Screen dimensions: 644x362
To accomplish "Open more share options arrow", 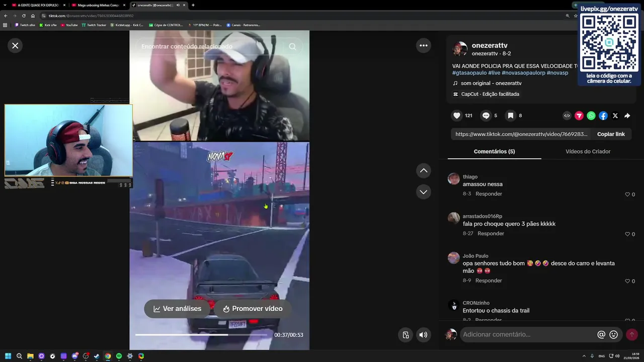I will [627, 116].
